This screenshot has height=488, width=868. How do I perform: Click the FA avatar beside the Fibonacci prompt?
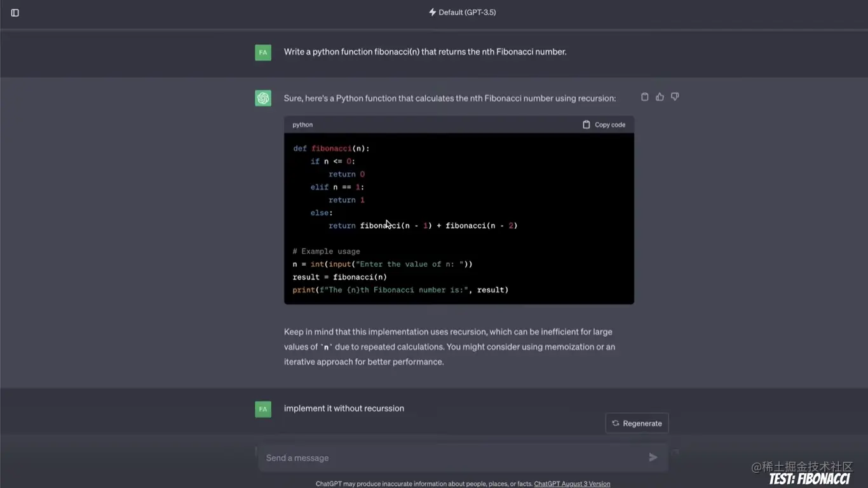[263, 52]
